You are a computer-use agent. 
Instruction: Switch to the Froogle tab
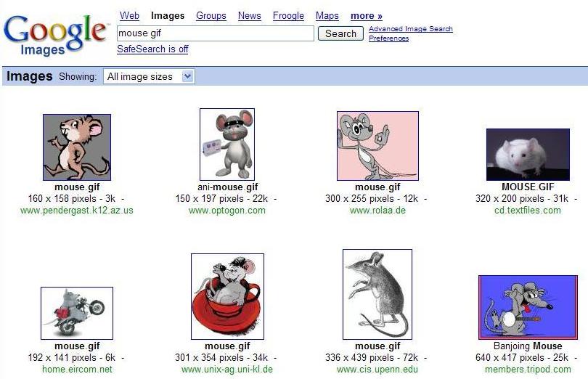pyautogui.click(x=288, y=15)
